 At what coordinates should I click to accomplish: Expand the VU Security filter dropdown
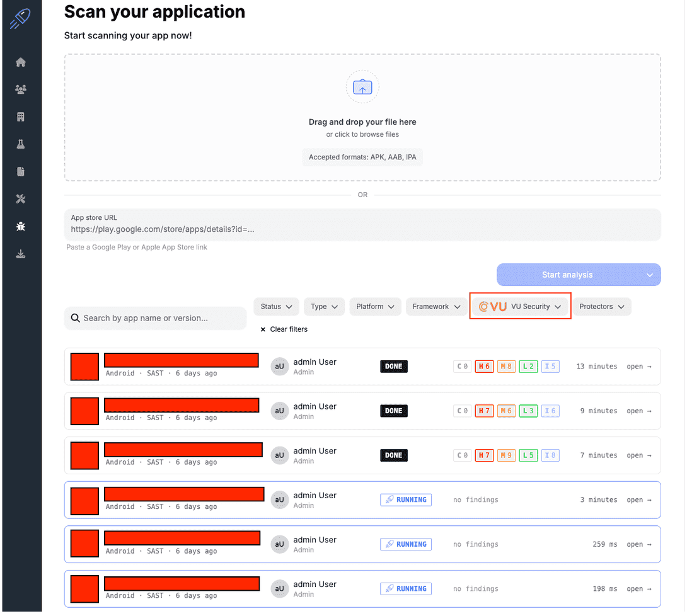519,307
